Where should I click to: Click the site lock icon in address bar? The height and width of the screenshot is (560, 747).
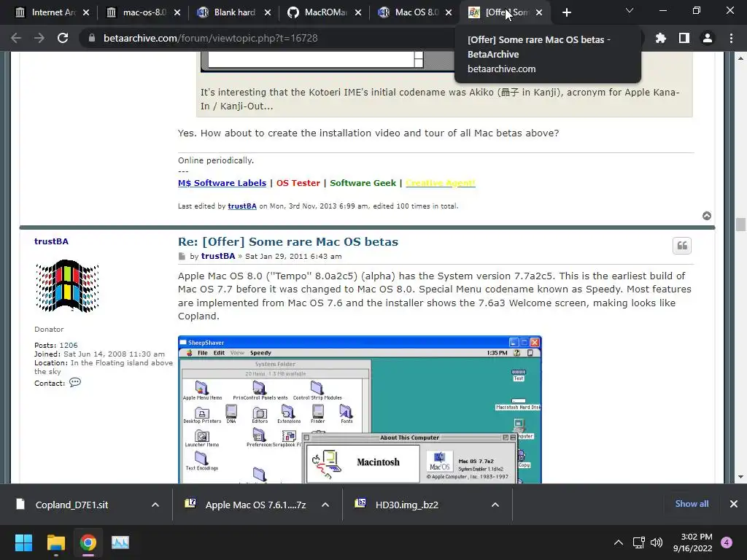[x=92, y=38]
